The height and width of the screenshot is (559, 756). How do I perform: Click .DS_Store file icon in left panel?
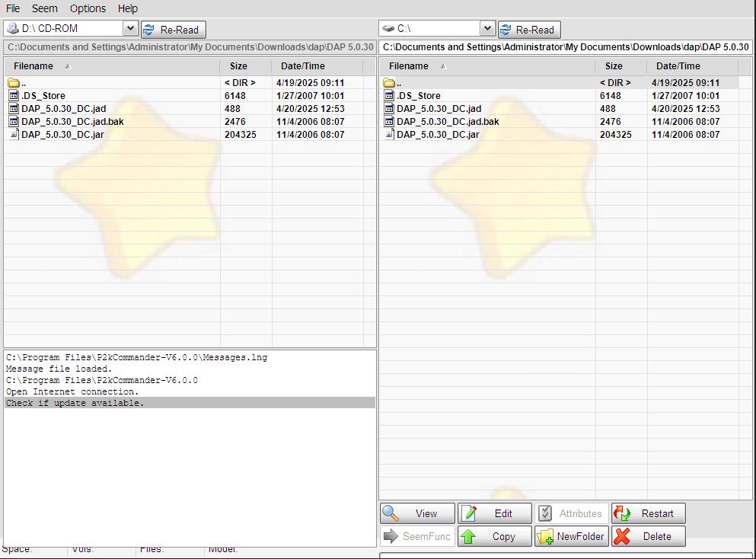pos(14,95)
